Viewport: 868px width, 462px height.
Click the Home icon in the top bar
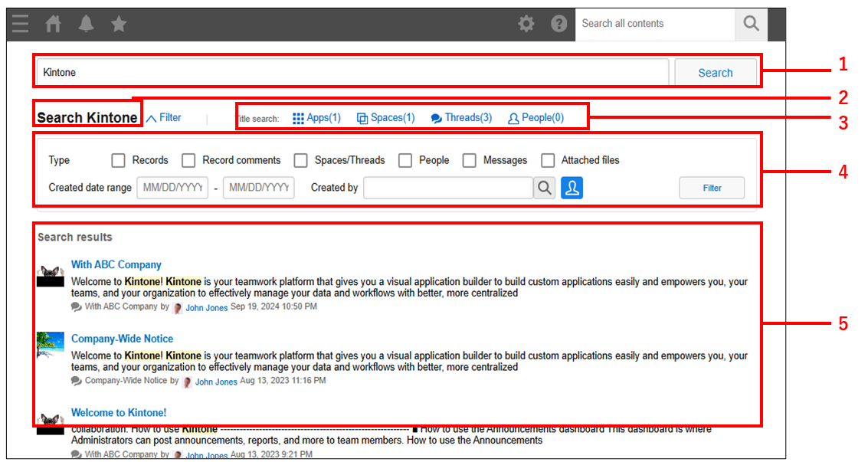(x=52, y=23)
